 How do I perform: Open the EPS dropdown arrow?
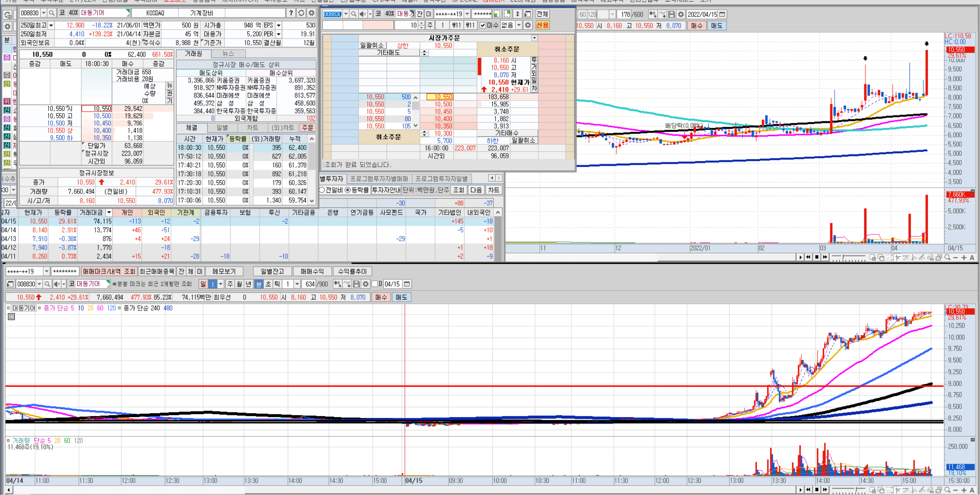click(278, 25)
